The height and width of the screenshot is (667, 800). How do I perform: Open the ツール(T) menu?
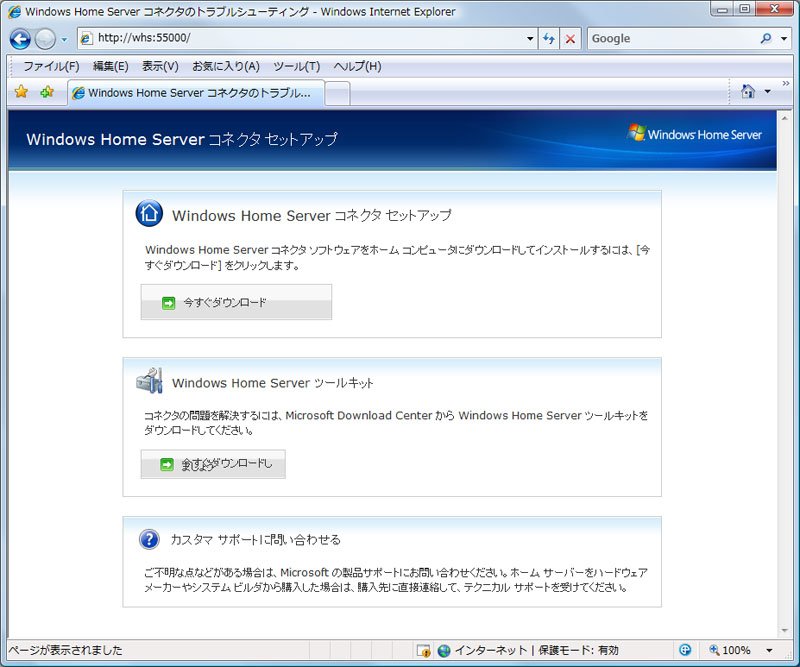tap(297, 66)
